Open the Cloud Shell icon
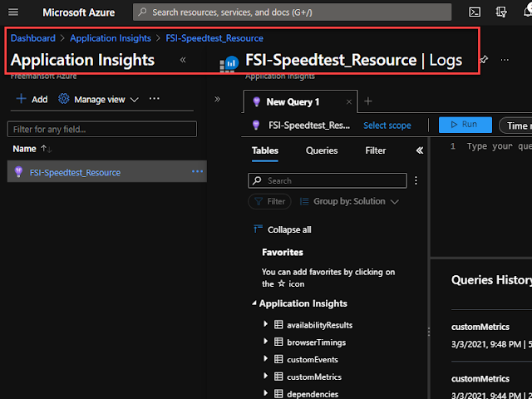 (475, 12)
